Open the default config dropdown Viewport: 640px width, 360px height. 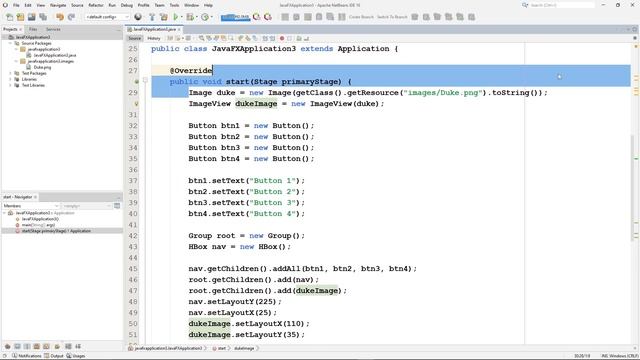coord(107,17)
